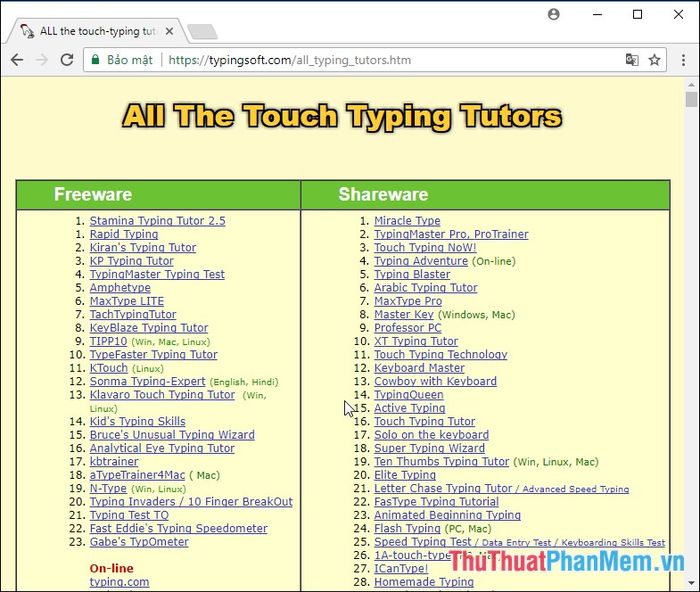Open the Chrome user profile icon

click(x=554, y=14)
